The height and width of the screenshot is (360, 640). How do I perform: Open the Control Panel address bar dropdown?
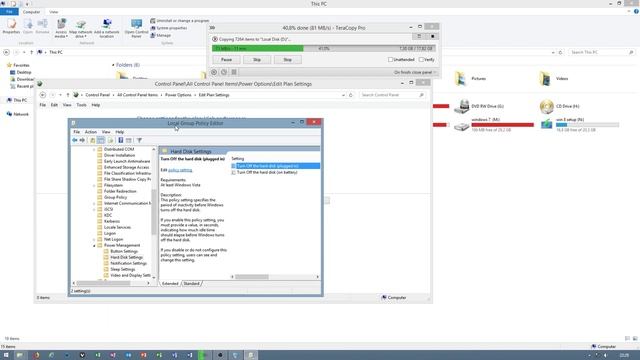tap(343, 95)
